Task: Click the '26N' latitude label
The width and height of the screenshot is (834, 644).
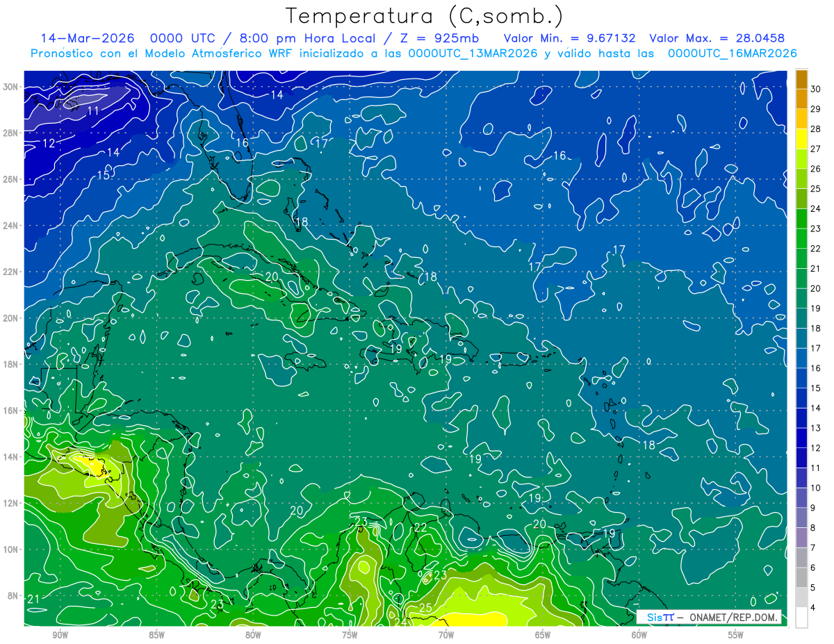Action: tap(12, 179)
